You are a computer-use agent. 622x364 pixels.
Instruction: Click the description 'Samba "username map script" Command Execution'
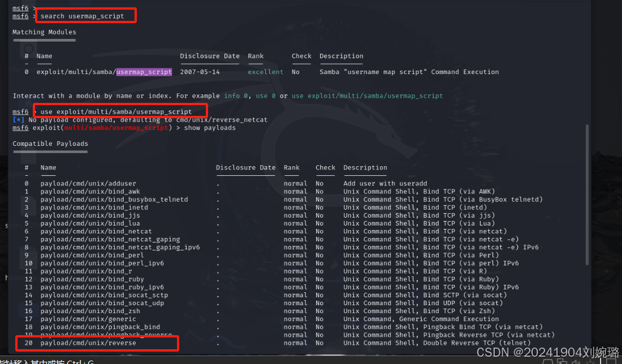tap(409, 72)
